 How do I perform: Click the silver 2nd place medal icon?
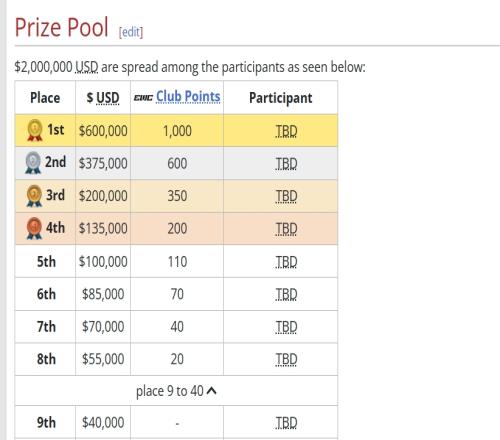[x=33, y=163]
